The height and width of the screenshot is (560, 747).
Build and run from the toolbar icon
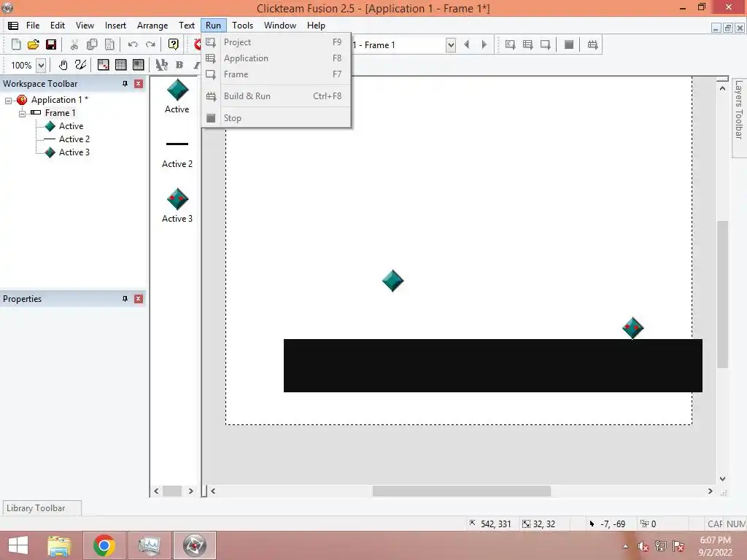click(592, 44)
